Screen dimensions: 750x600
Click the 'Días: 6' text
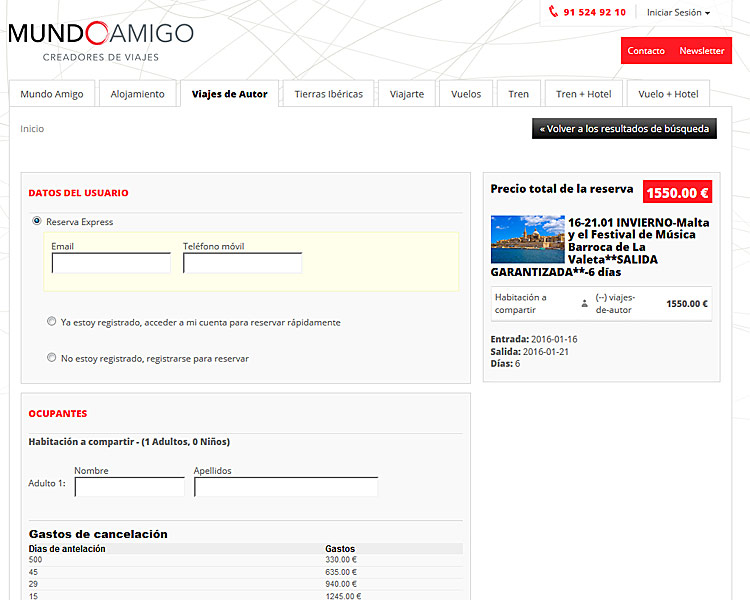505,364
